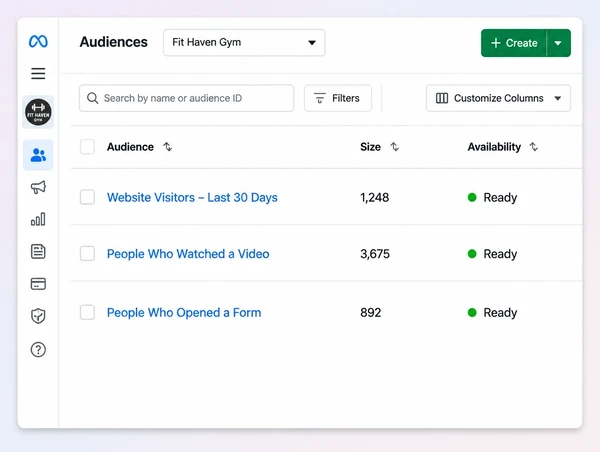Focus the Search by name or audience ID field
Screen dimensions: 600x452
[x=187, y=98]
